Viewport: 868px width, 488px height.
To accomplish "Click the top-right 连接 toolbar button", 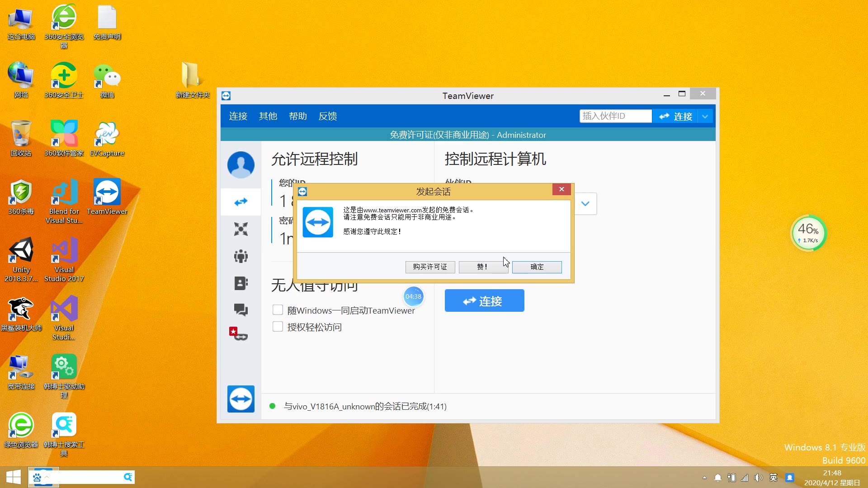I will [675, 116].
